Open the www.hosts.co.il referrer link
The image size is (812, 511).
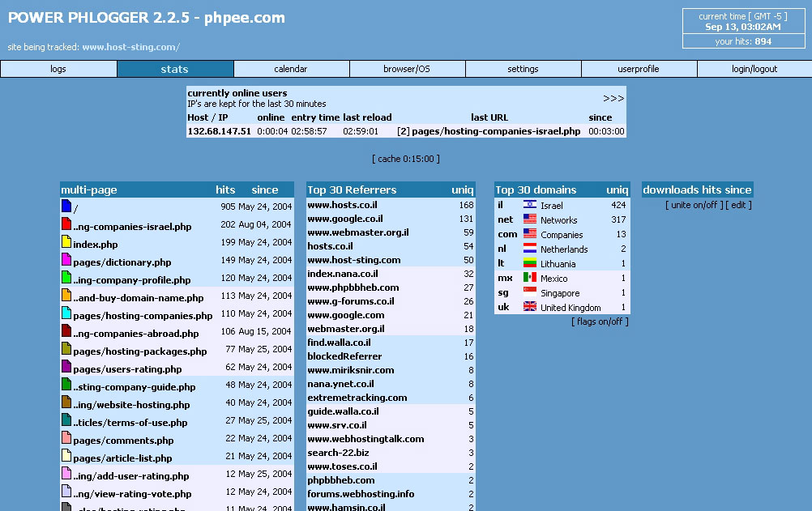[x=342, y=206]
